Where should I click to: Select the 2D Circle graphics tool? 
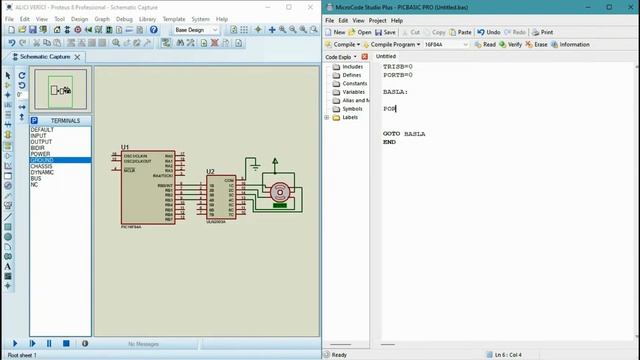pos(8,237)
